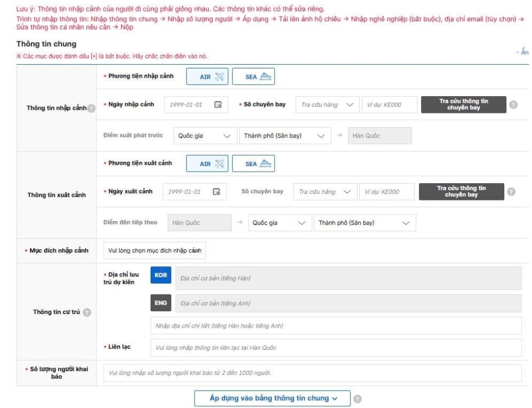Click the Liên lạc contact input field

click(x=335, y=347)
